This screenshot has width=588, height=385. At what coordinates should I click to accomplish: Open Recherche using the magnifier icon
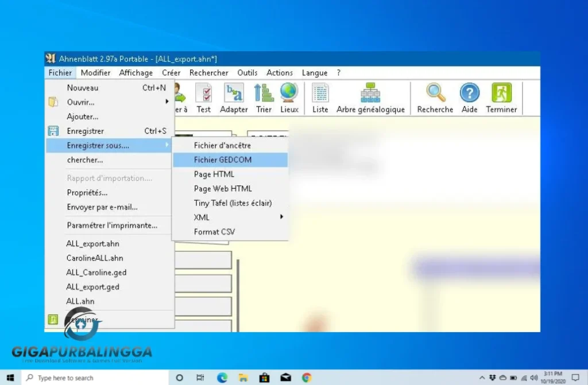[x=435, y=96]
